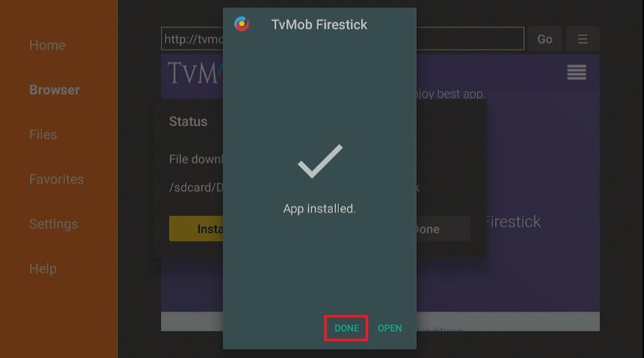Open Help from the sidebar
This screenshot has width=644, height=358.
pos(43,269)
